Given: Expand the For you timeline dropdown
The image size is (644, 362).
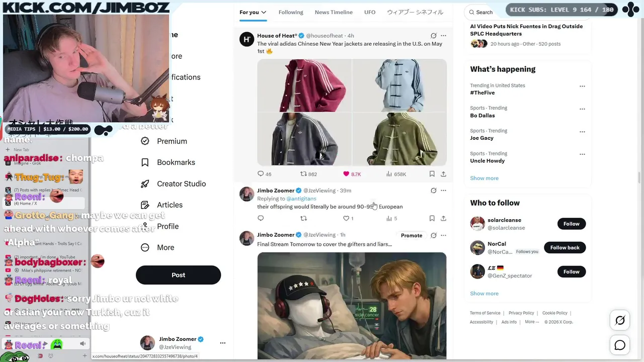Looking at the screenshot, I should pyautogui.click(x=264, y=12).
